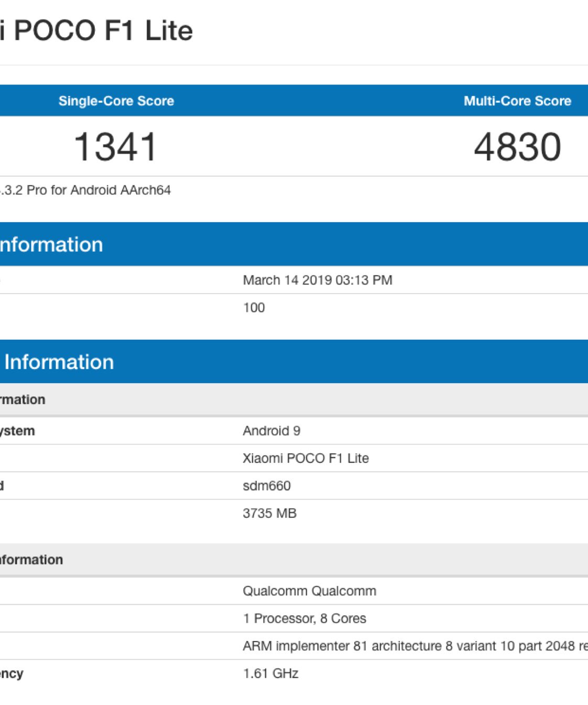This screenshot has width=588, height=705.
Task: Click the single-core score value 1341
Action: (116, 147)
